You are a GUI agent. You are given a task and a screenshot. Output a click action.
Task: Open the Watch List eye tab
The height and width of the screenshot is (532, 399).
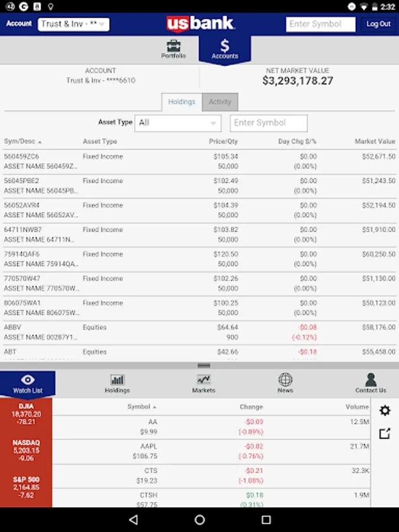point(27,384)
